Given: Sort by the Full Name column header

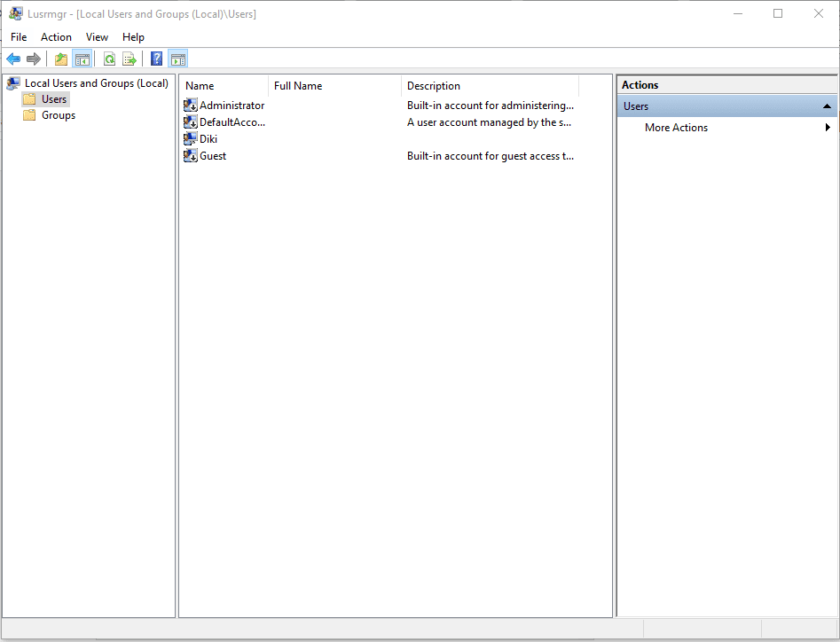Looking at the screenshot, I should [x=334, y=86].
